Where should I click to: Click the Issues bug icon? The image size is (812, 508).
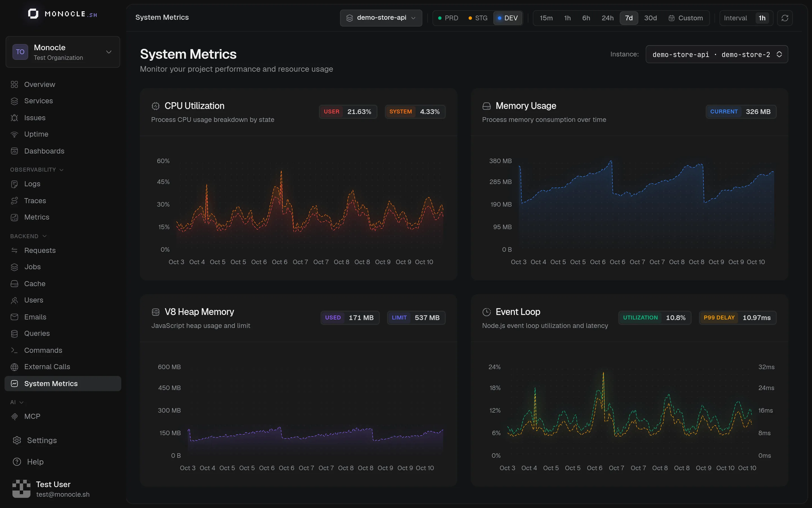(x=14, y=118)
